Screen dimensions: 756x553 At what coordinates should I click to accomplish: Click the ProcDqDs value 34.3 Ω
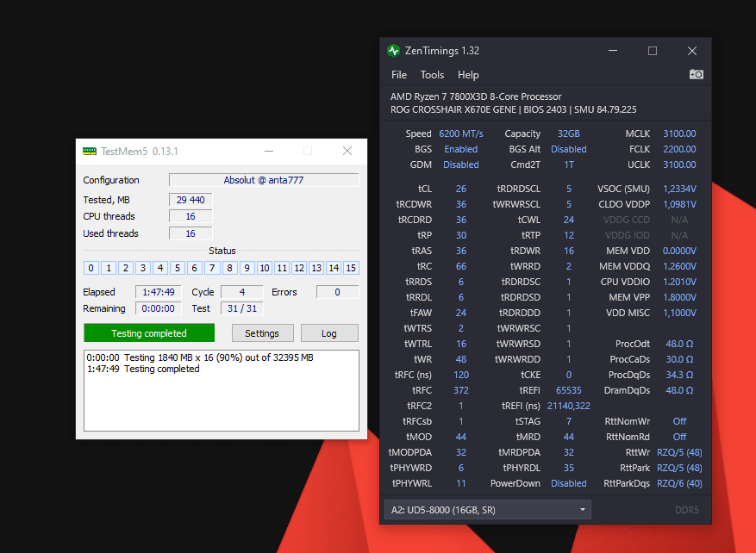[x=679, y=375]
